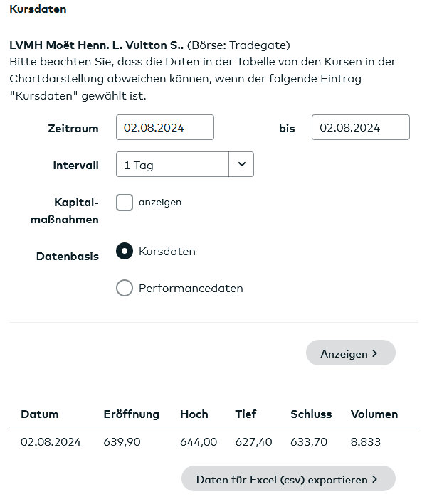
Task: Click the closing price value 633,70
Action: point(309,442)
